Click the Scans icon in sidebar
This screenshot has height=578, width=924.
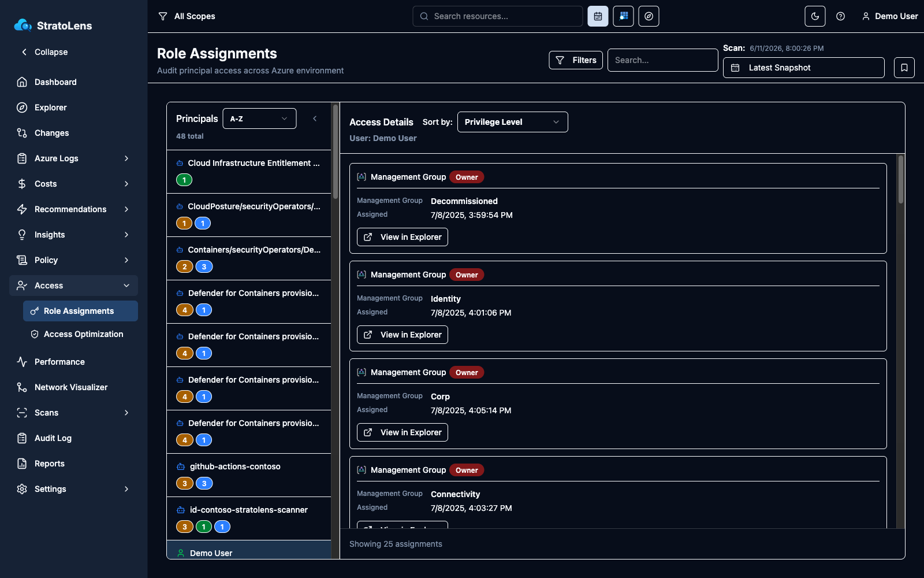(22, 413)
